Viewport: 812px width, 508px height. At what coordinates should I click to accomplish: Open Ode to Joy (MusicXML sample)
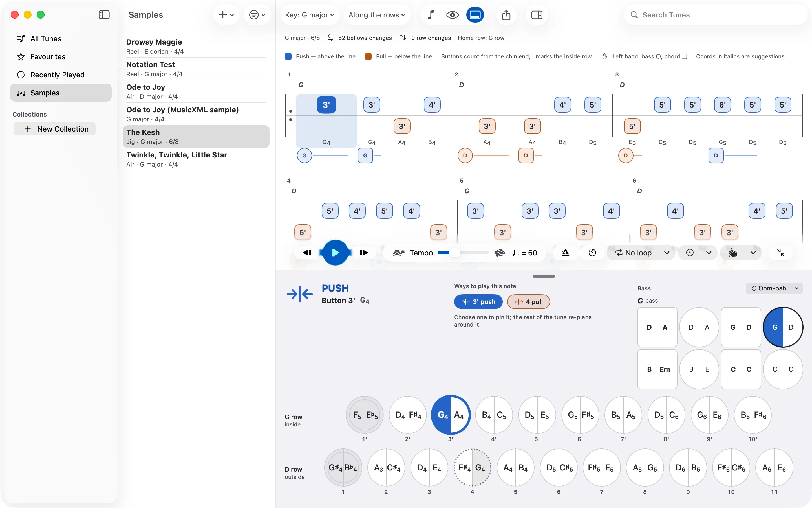click(x=196, y=114)
